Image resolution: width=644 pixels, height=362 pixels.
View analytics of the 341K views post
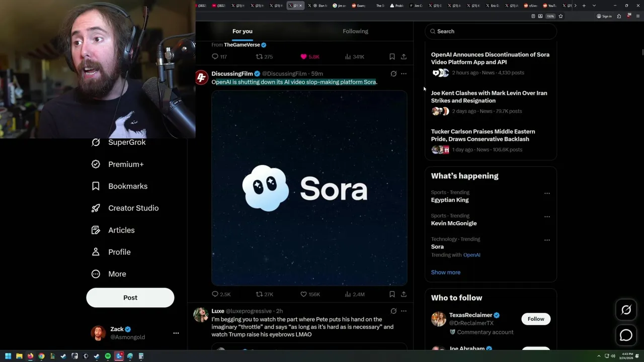click(355, 57)
